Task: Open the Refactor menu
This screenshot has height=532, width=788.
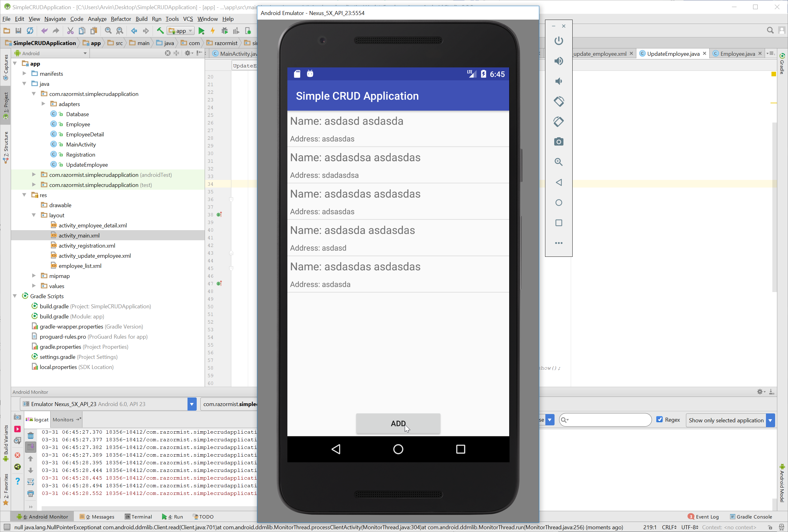Action: pyautogui.click(x=121, y=19)
